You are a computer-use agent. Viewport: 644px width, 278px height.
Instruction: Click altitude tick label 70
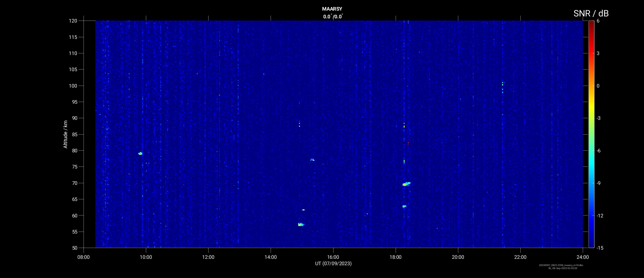point(74,183)
